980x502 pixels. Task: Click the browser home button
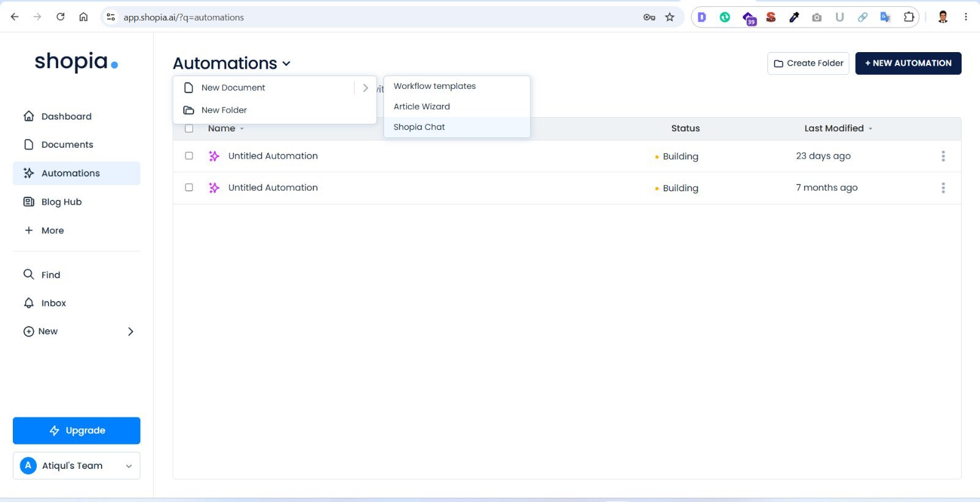83,17
